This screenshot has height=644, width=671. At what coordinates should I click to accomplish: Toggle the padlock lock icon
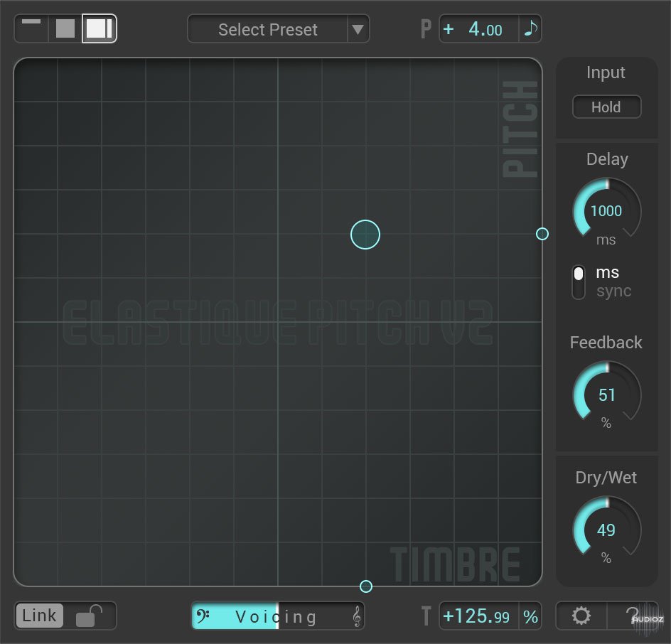pyautogui.click(x=90, y=616)
